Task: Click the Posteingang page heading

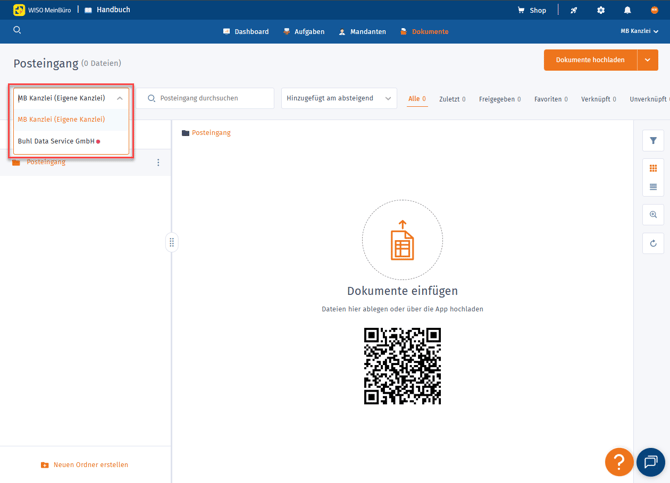Action: (x=46, y=64)
